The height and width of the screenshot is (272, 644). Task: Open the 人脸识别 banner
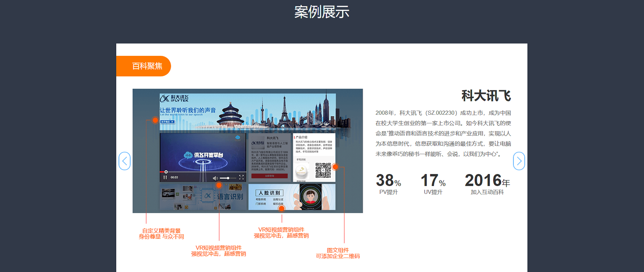tap(292, 197)
